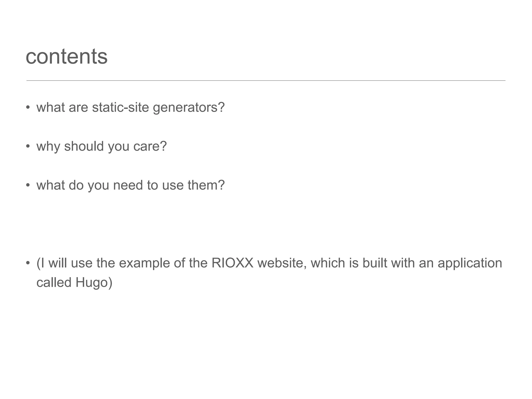This screenshot has width=532, height=399.
Task: Click the word "called" on the final line
Action: [54, 282]
